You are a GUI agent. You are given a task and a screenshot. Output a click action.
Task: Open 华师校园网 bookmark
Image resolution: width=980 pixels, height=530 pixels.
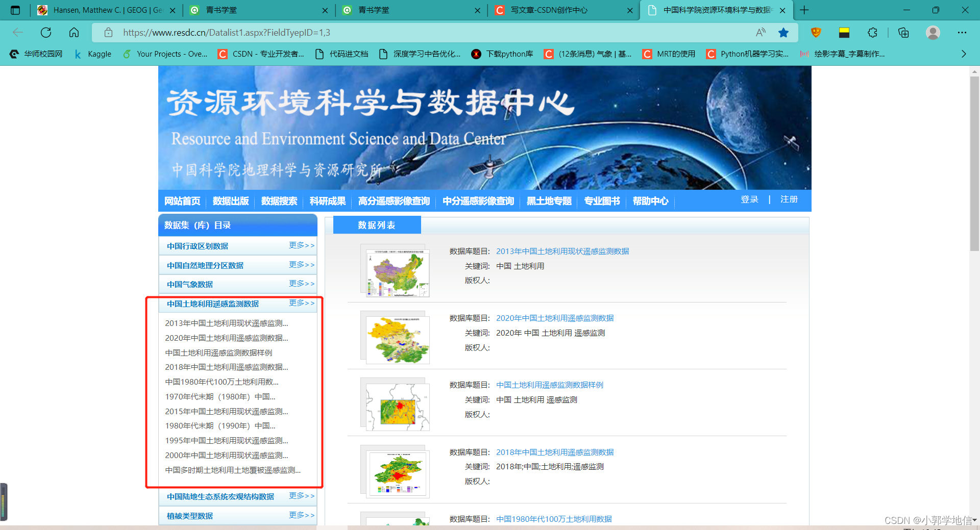pos(36,54)
